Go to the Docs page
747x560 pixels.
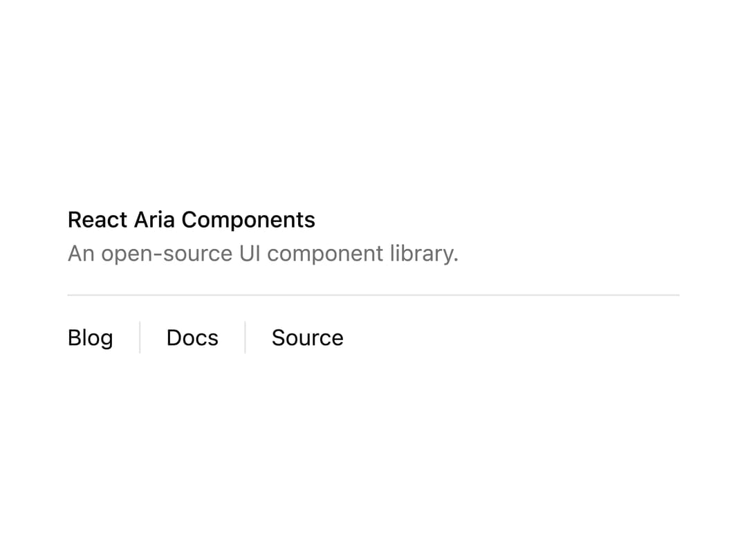[192, 337]
